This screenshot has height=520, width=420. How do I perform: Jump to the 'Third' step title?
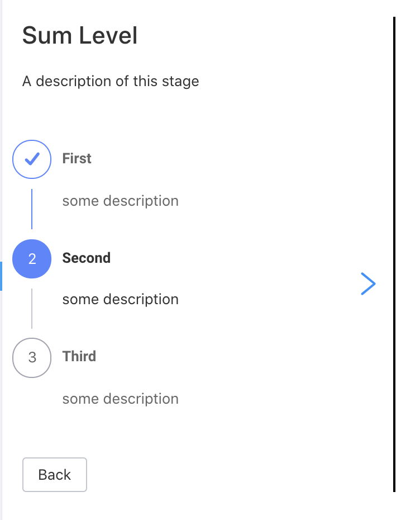pos(79,357)
